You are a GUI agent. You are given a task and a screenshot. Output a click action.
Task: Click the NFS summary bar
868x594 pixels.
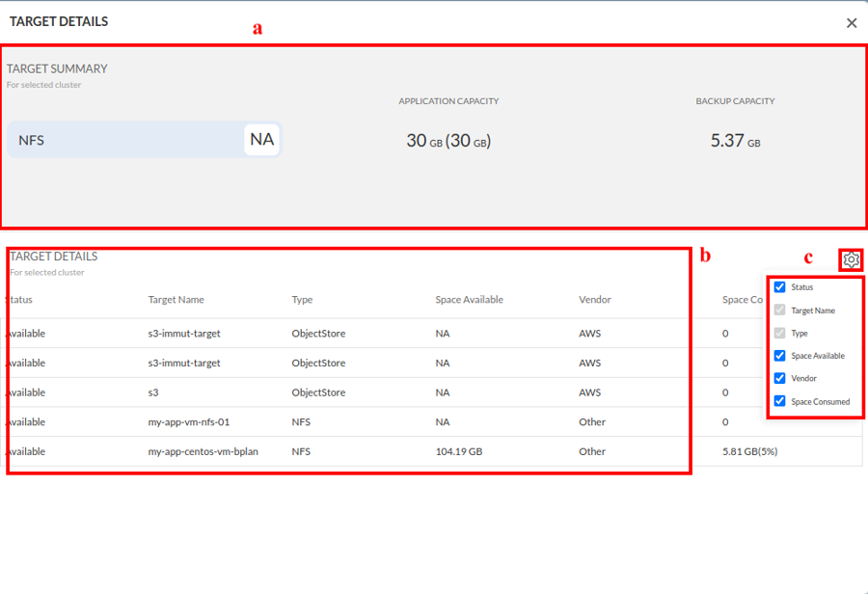point(125,140)
